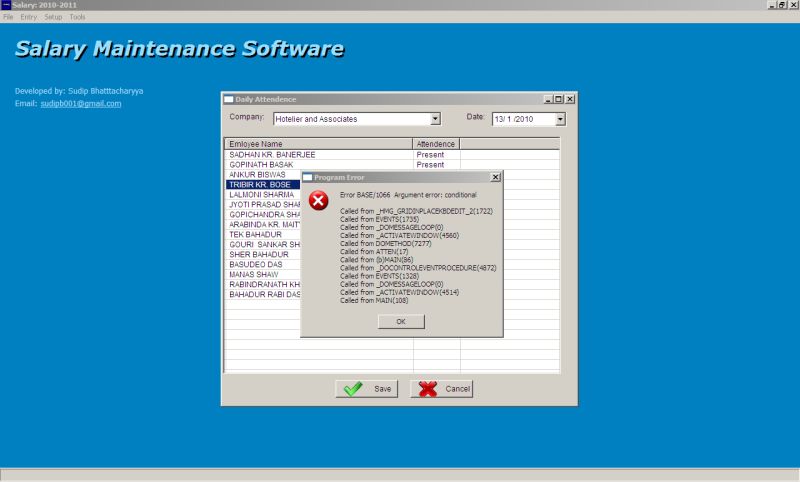Viewport: 800px width, 482px height.
Task: Click the Daily Attendence window title icon
Action: pyautogui.click(x=229, y=99)
